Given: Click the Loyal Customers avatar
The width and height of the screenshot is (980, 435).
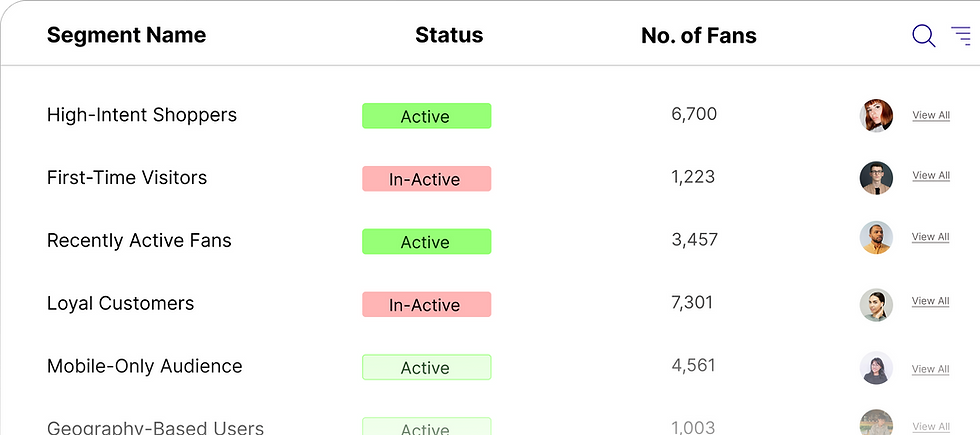Looking at the screenshot, I should 876,304.
